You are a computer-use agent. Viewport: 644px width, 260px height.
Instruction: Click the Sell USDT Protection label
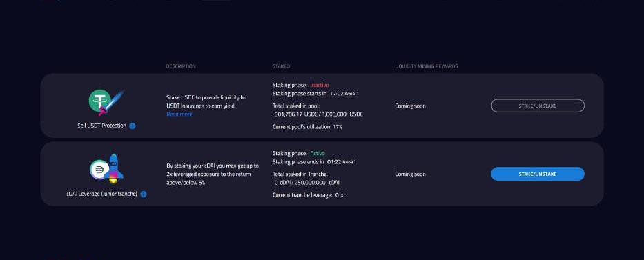coord(102,126)
